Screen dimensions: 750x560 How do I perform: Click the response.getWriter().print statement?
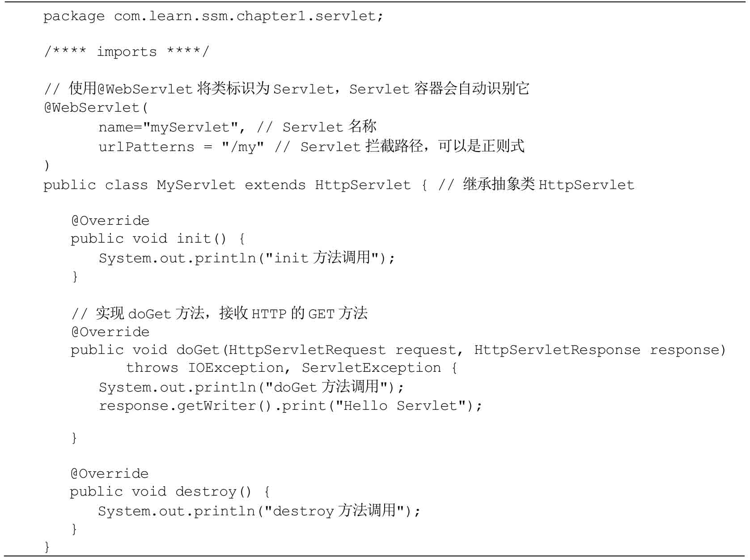[x=291, y=406]
